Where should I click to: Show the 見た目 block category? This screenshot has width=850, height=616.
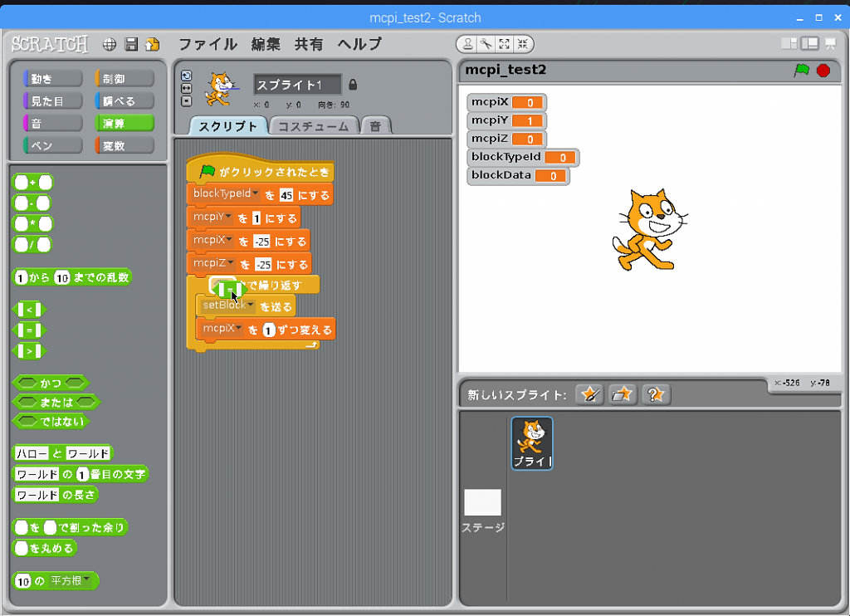click(53, 100)
